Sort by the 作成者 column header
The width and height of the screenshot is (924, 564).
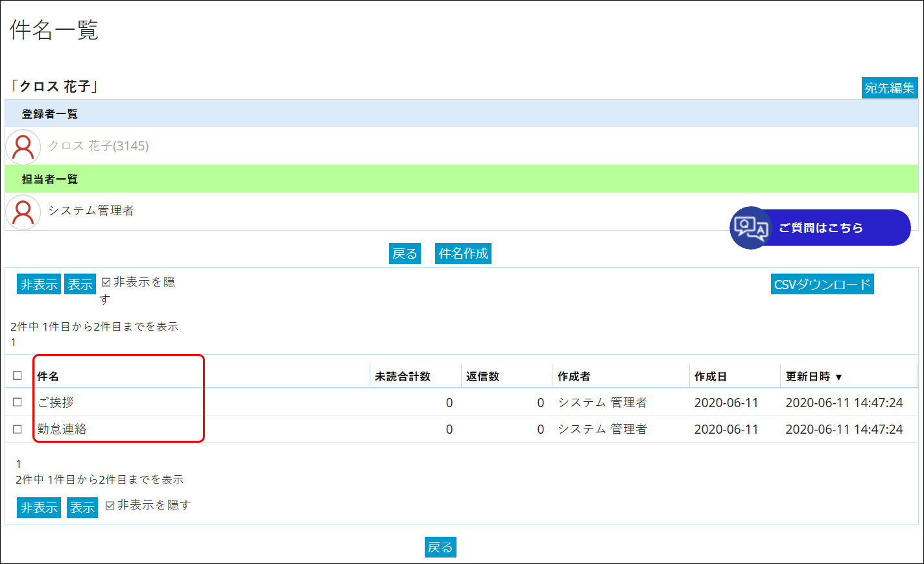coord(574,377)
